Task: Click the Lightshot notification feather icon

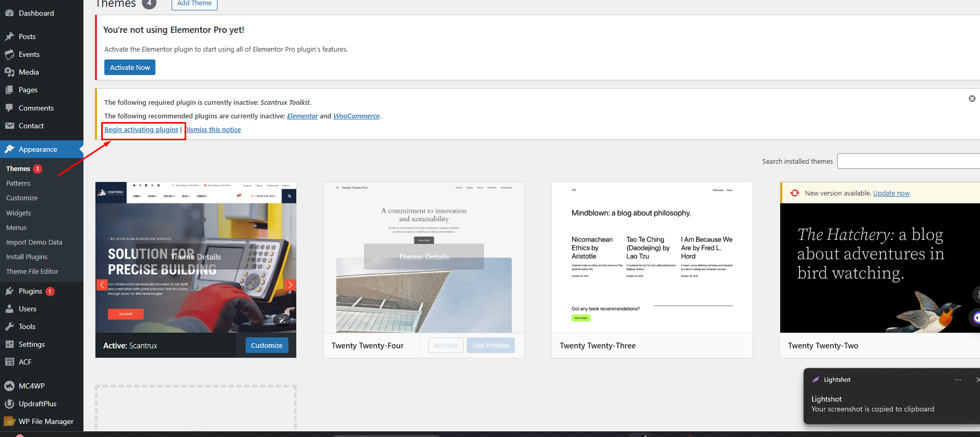Action: 816,380
